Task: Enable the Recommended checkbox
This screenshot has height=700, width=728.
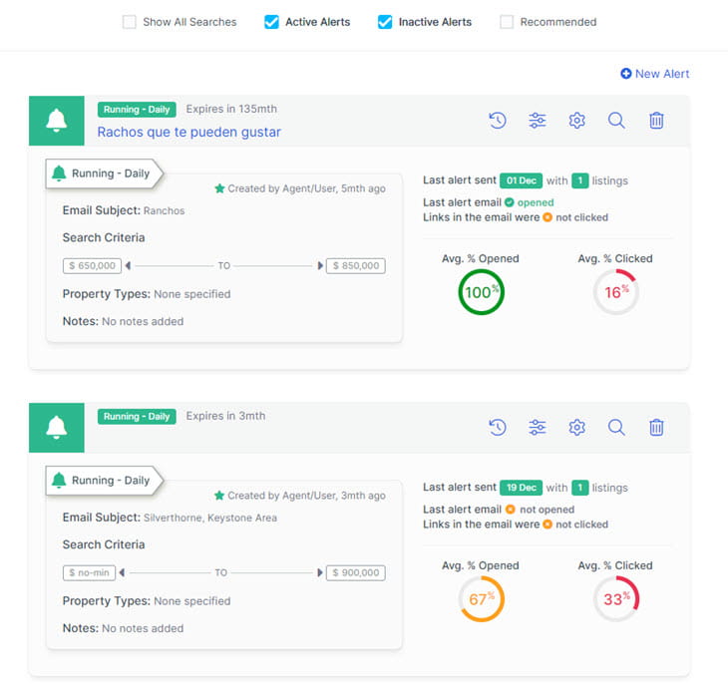Action: pyautogui.click(x=507, y=22)
